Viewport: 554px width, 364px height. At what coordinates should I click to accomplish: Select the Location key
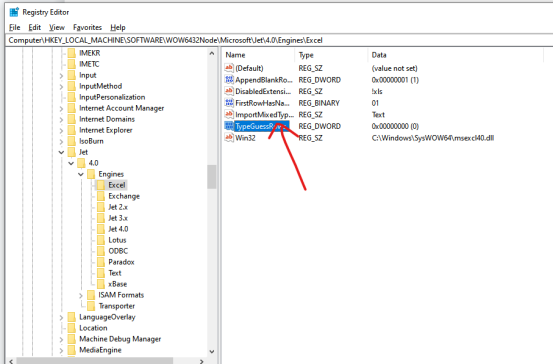[x=93, y=328]
